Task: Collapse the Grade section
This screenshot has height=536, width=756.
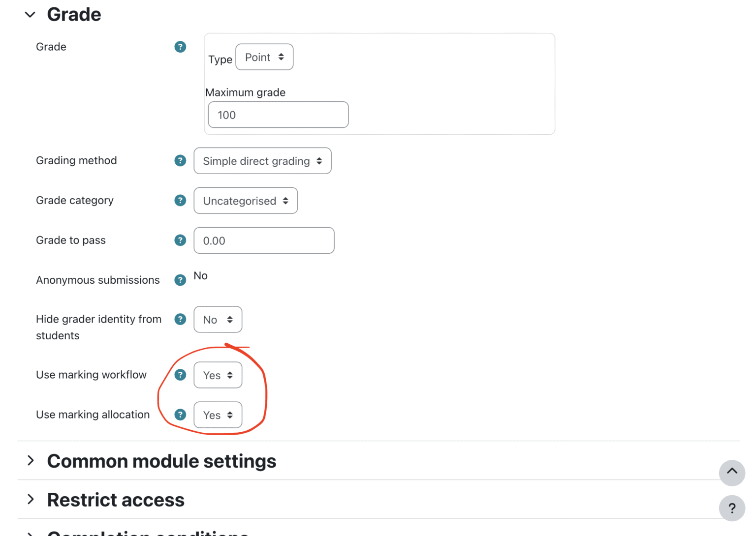Action: pos(30,14)
